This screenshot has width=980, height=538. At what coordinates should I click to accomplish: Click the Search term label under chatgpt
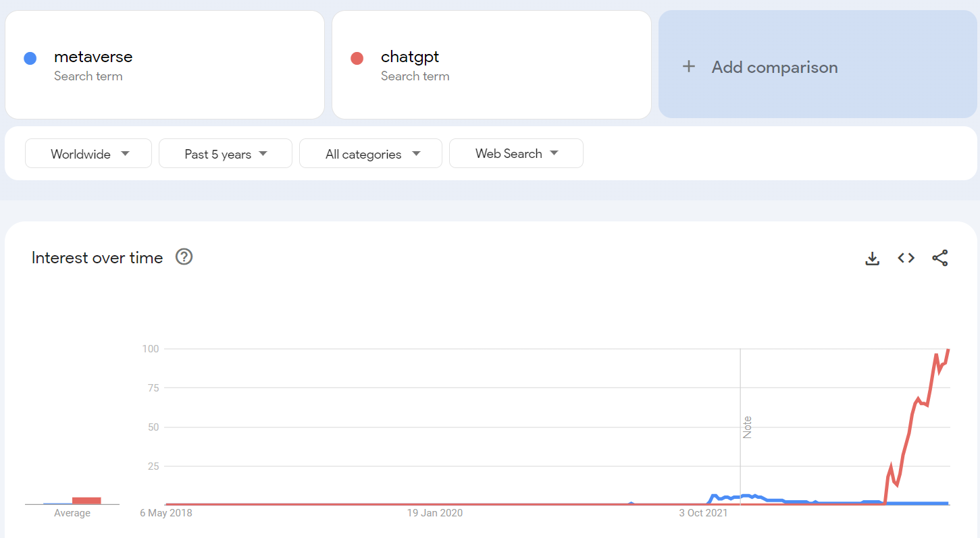(x=415, y=76)
